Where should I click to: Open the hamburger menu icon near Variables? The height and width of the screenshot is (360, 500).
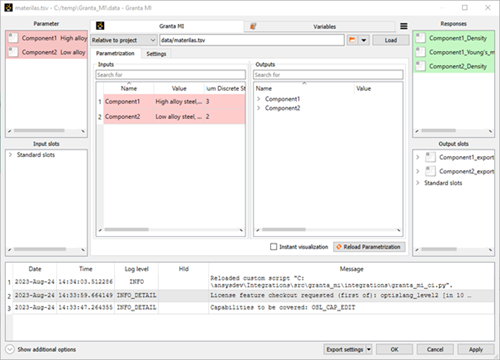(403, 26)
